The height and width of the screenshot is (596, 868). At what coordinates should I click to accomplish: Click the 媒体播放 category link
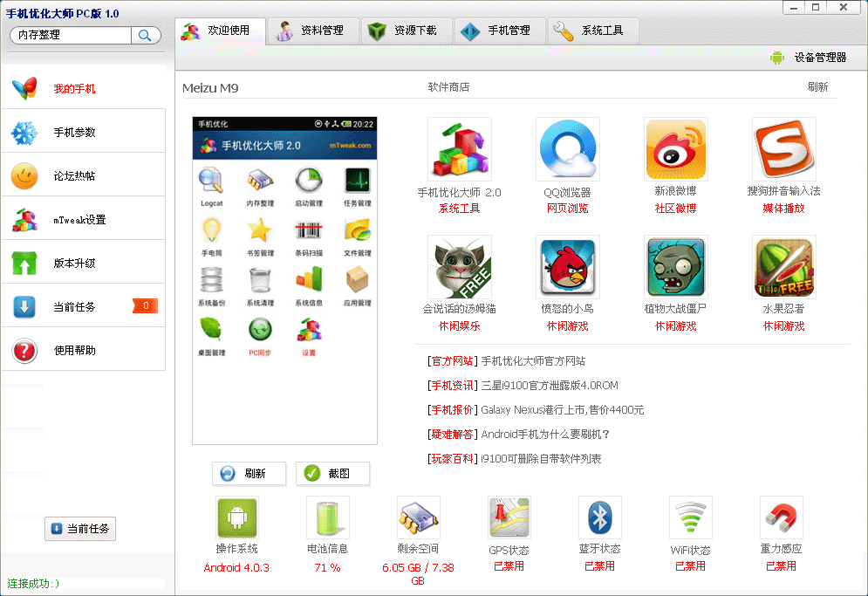pos(784,209)
